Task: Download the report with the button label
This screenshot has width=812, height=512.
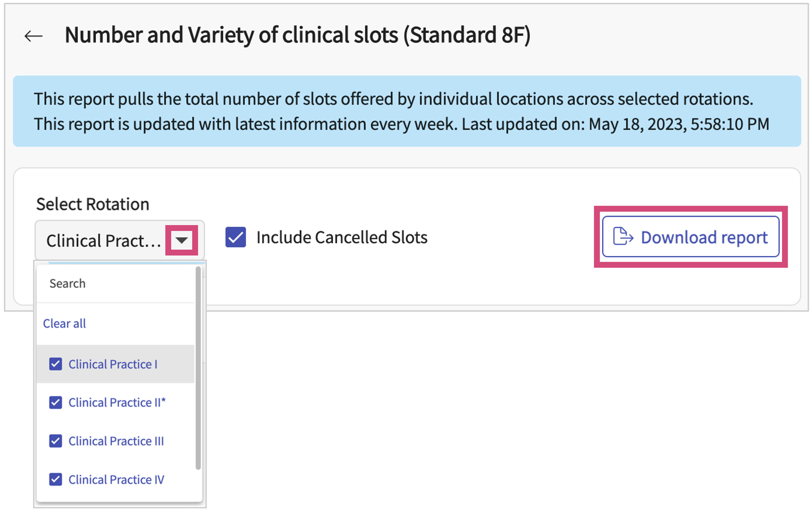Action: point(704,237)
